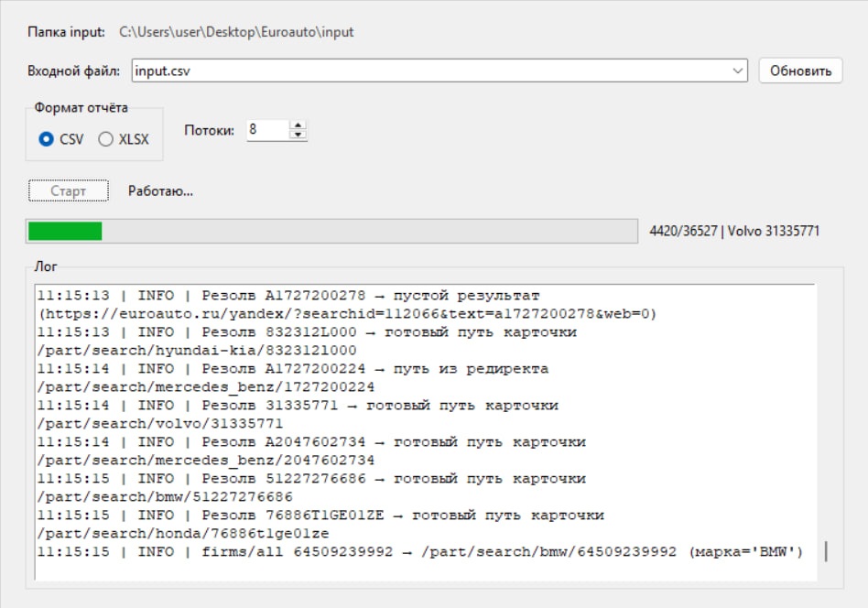The height and width of the screenshot is (608, 868).
Task: Click the log line Резолв 31335771
Action: (298, 406)
